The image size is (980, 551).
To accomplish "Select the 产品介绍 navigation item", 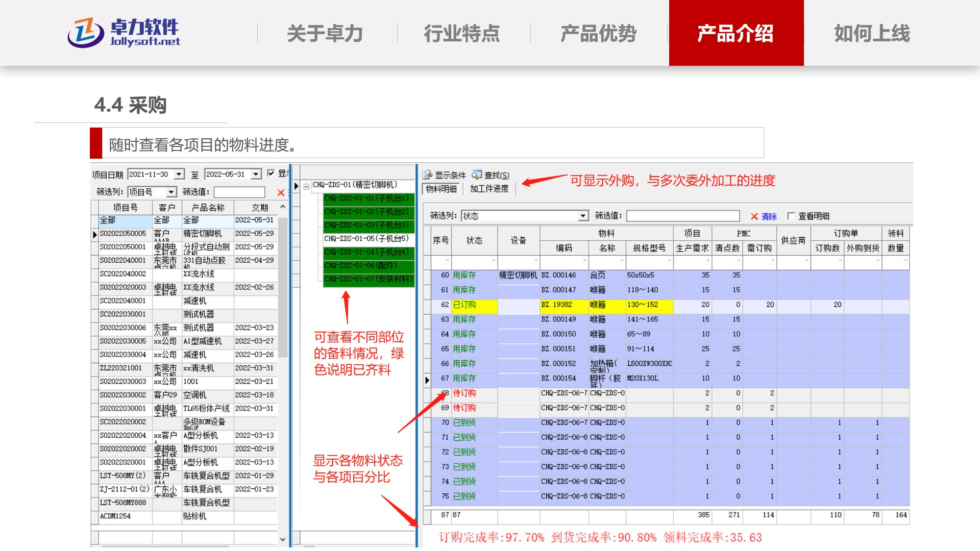I will 736,33.
